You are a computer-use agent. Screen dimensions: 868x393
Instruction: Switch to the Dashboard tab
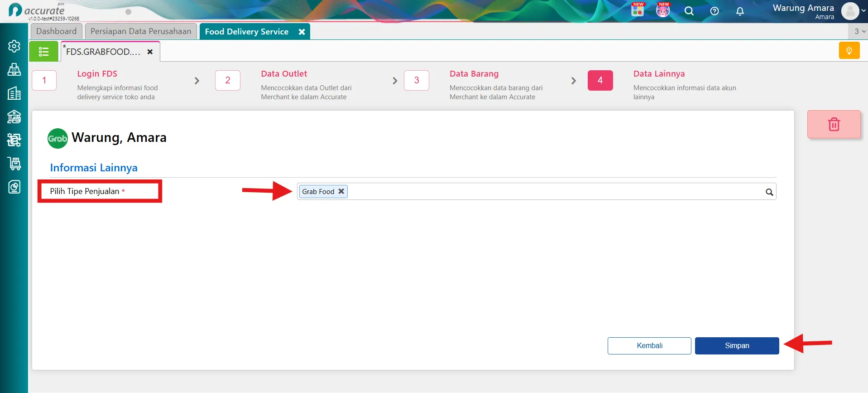pyautogui.click(x=57, y=31)
